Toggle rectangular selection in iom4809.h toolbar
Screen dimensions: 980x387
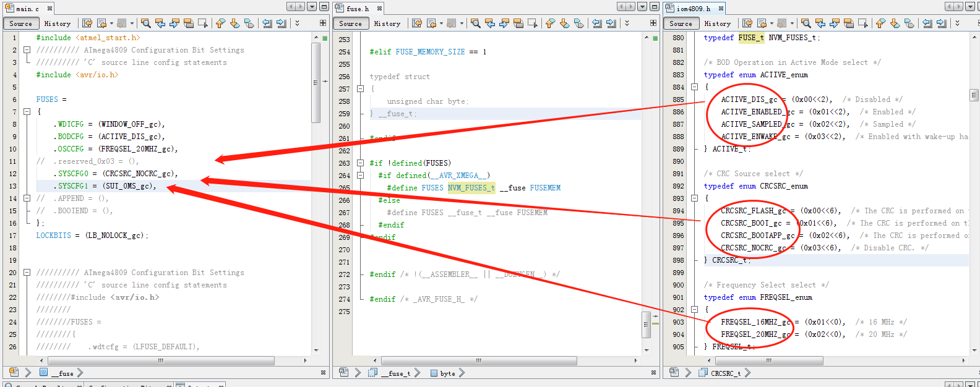862,23
